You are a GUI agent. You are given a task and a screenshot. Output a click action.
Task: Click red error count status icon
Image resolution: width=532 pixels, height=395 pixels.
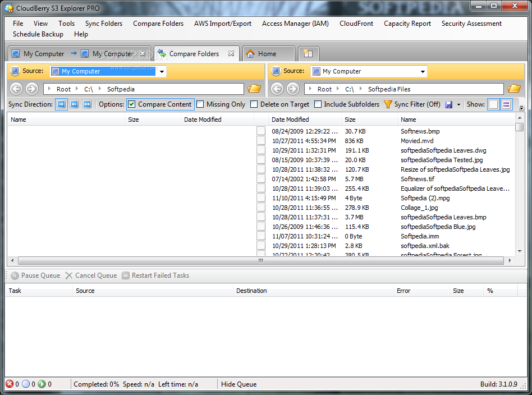tap(10, 384)
